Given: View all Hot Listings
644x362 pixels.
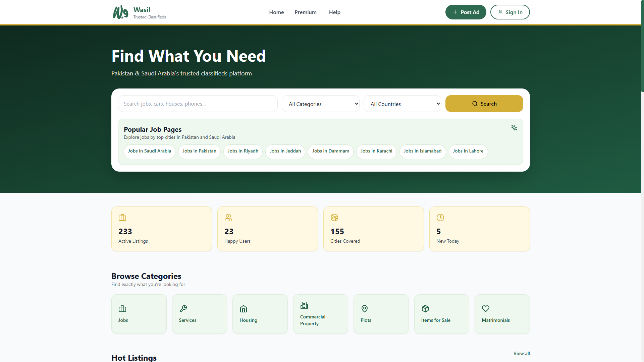Looking at the screenshot, I should pos(522,353).
